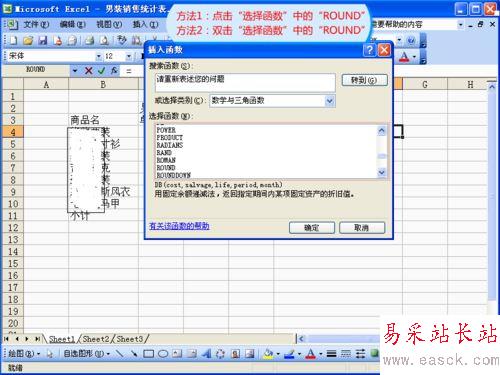Select ROMAN in function list
This screenshot has height=375, width=500.
click(x=166, y=160)
